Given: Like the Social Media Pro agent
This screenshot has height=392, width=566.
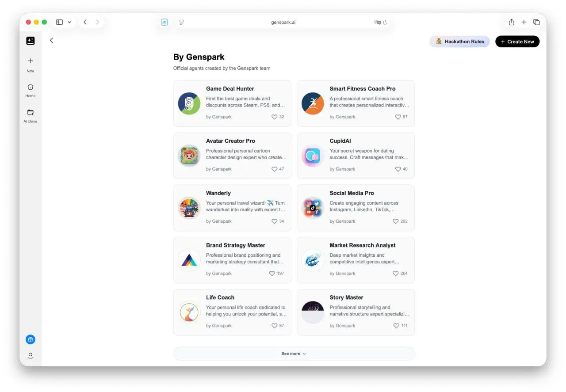Looking at the screenshot, I should tap(396, 221).
